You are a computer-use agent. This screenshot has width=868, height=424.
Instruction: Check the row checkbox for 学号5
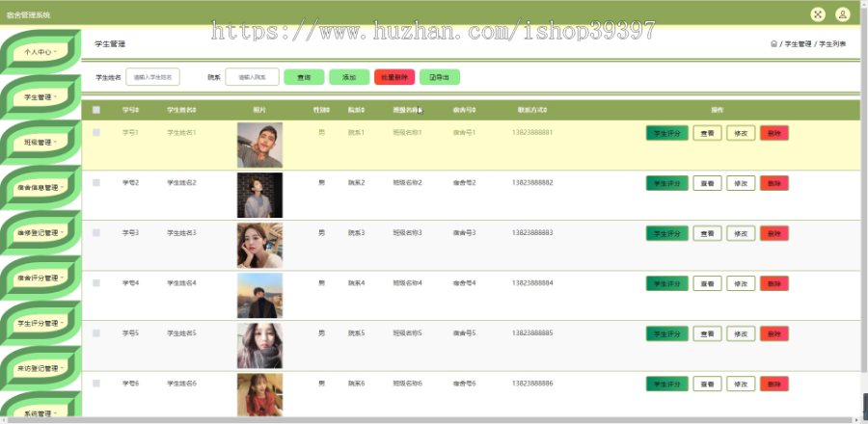click(96, 333)
